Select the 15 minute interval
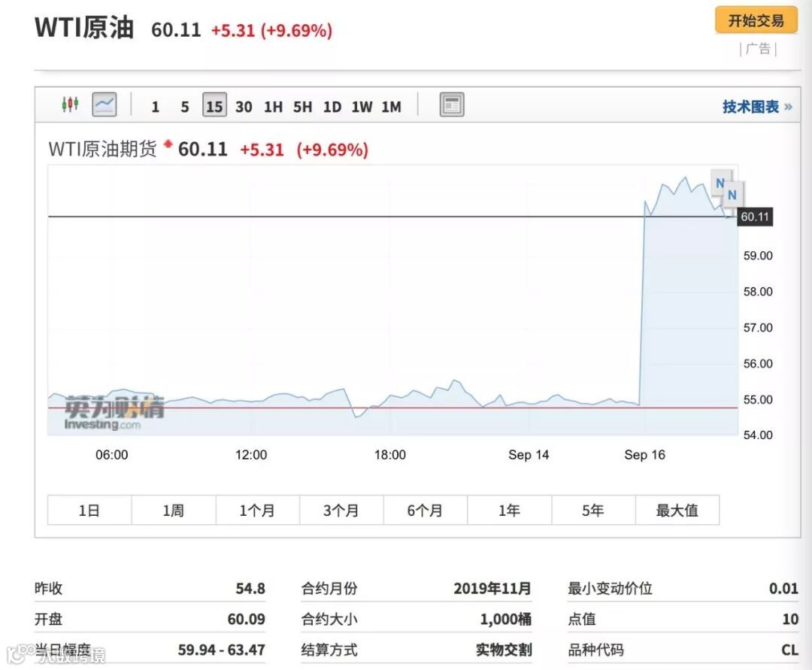Screen dimensions: 812x670 (x=214, y=105)
